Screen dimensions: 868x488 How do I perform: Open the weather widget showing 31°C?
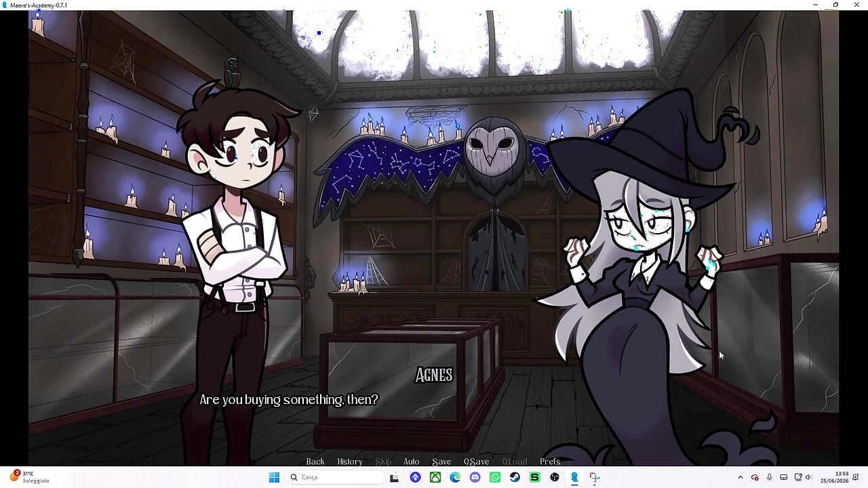pyautogui.click(x=28, y=477)
